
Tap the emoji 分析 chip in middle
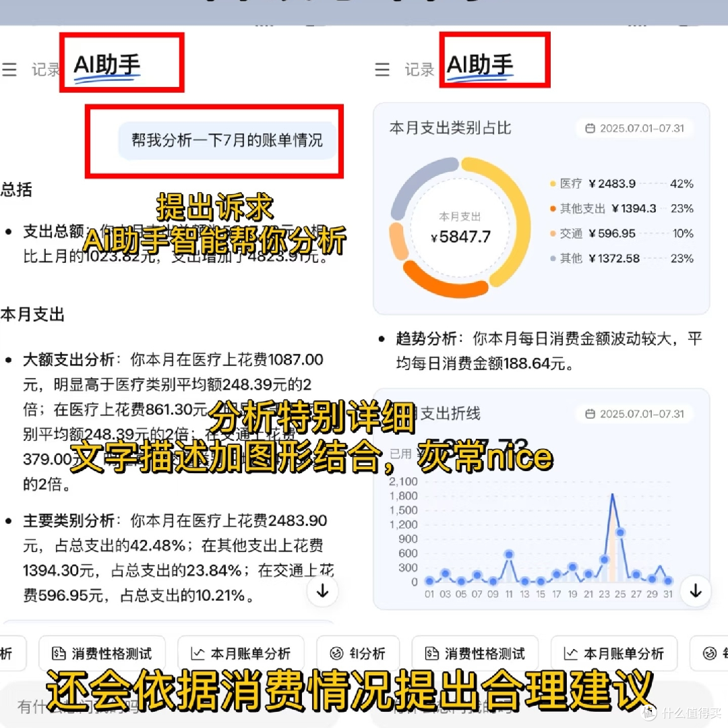(357, 653)
